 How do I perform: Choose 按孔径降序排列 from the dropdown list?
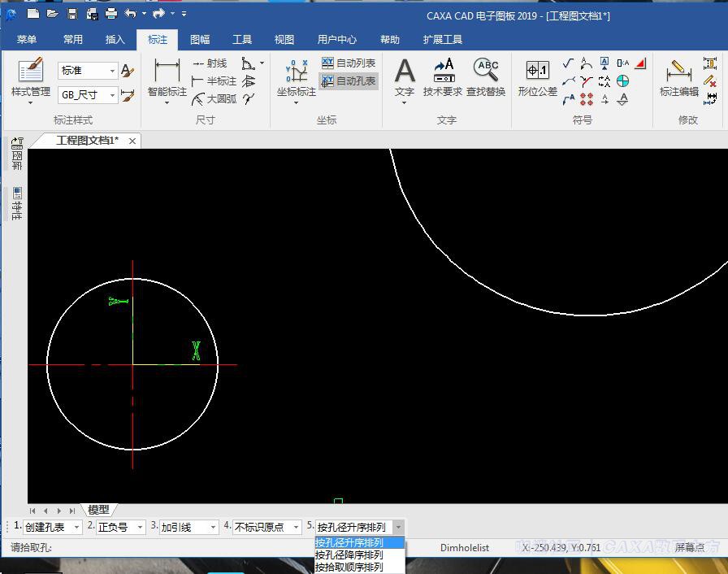[349, 554]
